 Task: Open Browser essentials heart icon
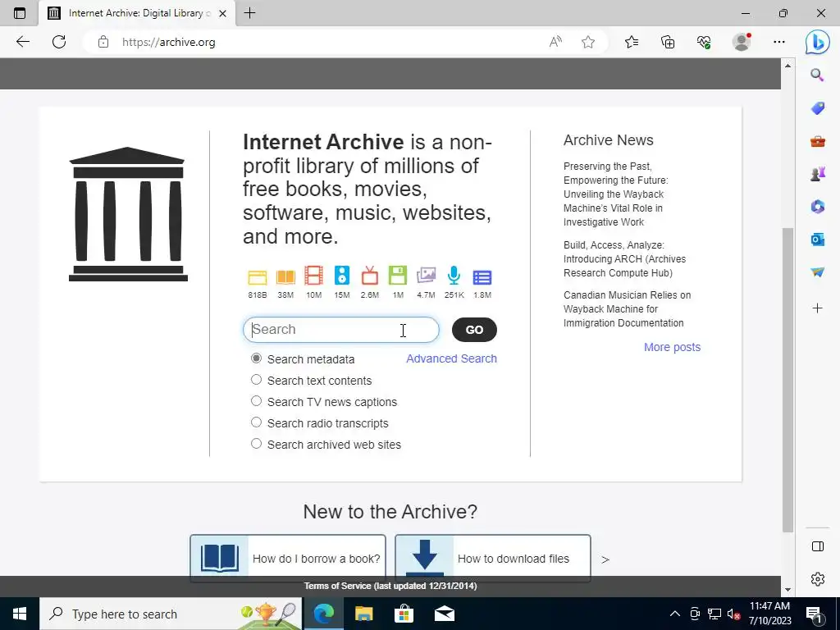click(704, 42)
